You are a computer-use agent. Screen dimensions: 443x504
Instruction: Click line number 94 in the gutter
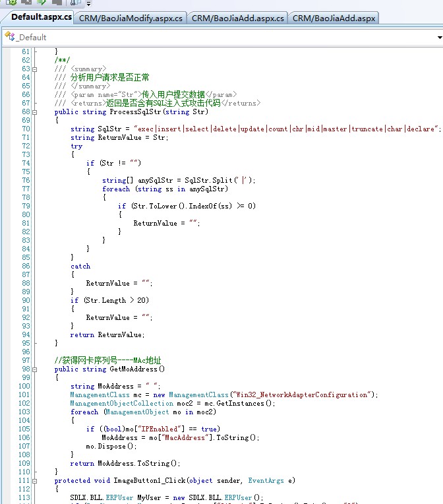[x=26, y=335]
